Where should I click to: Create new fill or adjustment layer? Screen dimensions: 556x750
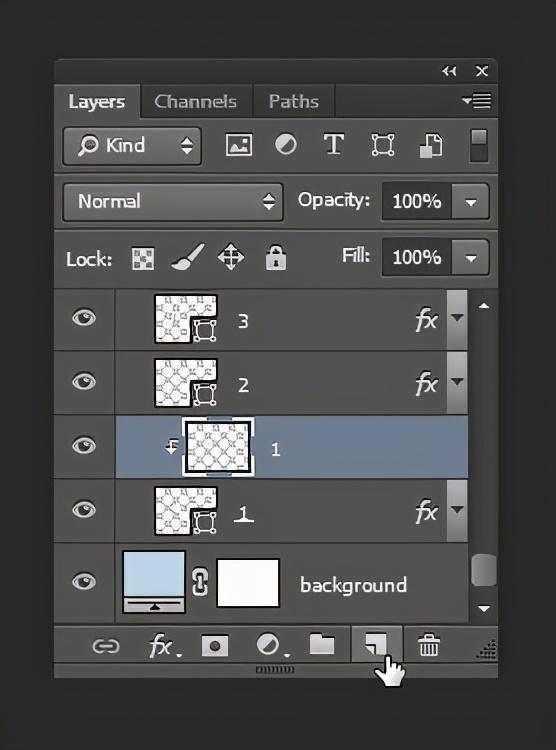tap(272, 646)
